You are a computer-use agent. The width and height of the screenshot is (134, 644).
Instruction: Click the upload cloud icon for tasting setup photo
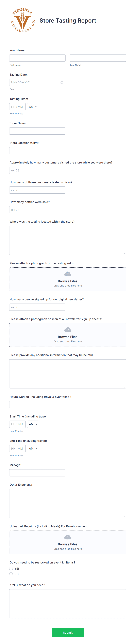[67, 274]
